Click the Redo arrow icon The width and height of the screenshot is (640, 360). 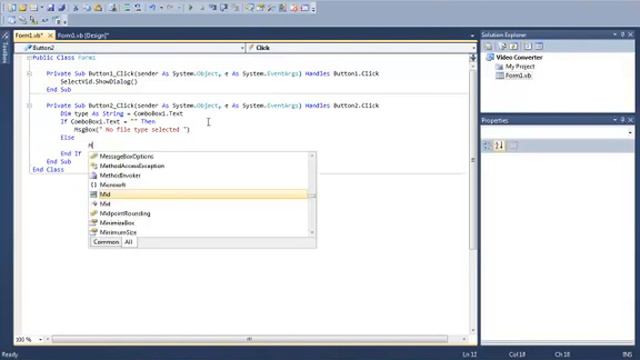point(170,8)
